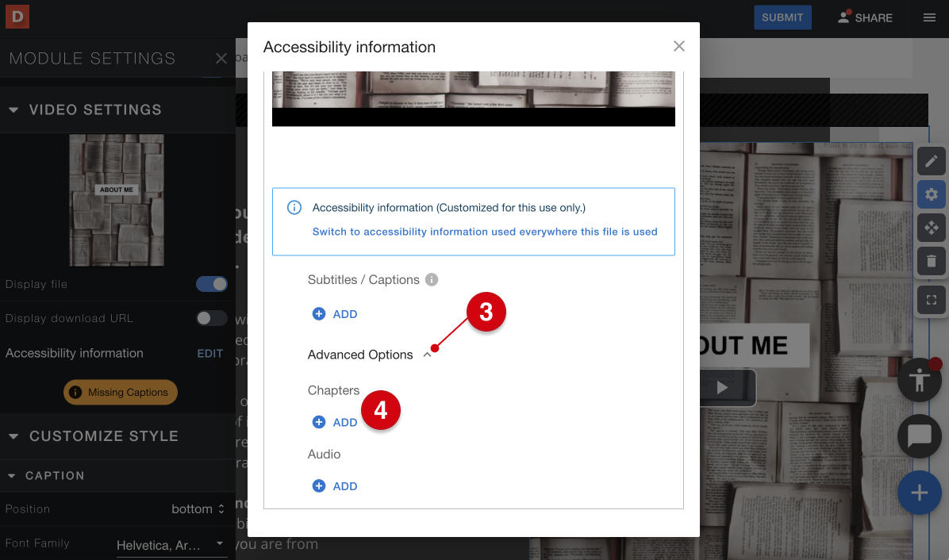Add an Audio track file
The height and width of the screenshot is (560, 949).
coord(335,486)
